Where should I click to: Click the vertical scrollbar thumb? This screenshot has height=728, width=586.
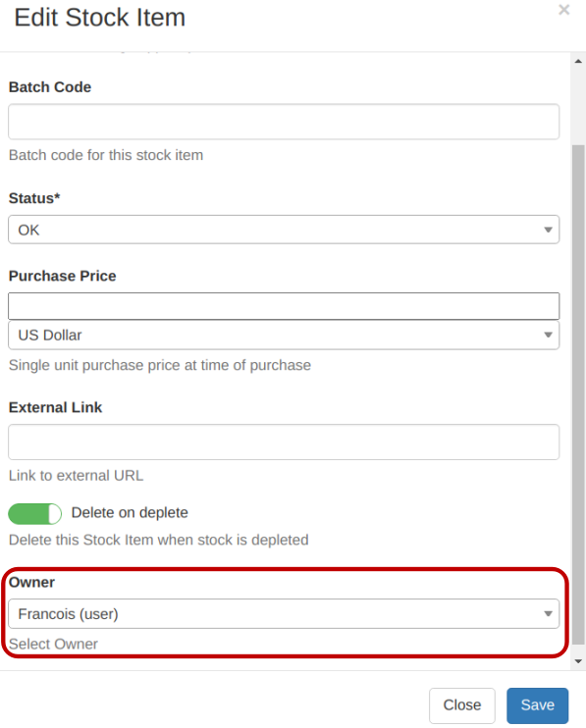point(578,394)
